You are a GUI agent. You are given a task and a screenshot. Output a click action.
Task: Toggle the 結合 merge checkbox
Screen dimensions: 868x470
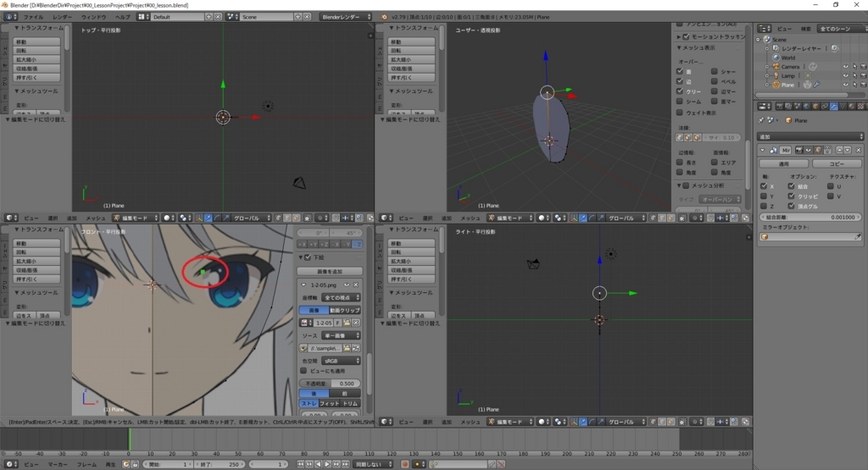791,186
